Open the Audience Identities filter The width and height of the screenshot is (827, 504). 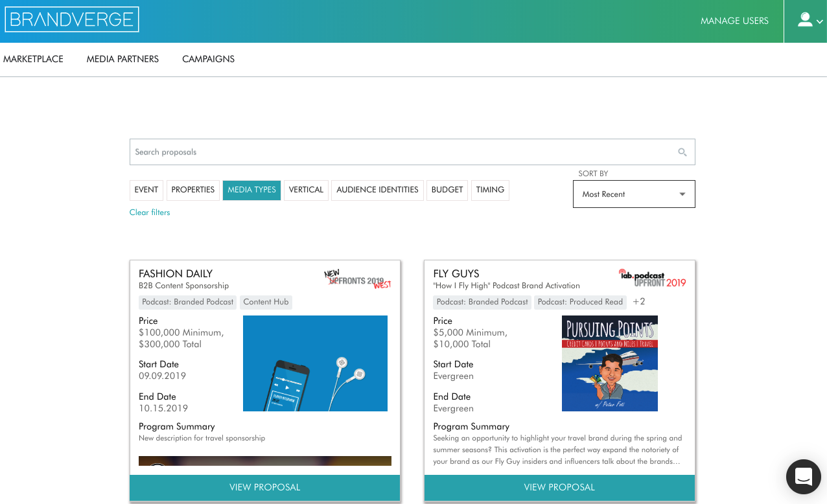[377, 190]
